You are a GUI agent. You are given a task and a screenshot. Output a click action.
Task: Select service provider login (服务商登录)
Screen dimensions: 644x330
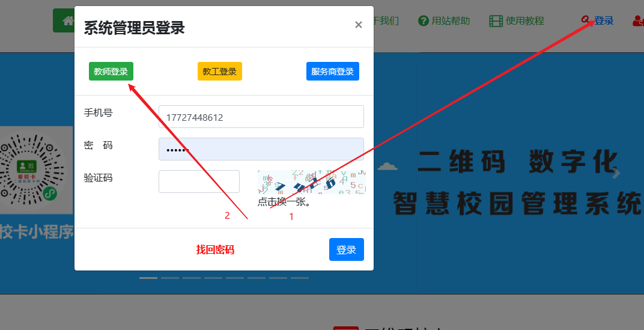pyautogui.click(x=333, y=71)
